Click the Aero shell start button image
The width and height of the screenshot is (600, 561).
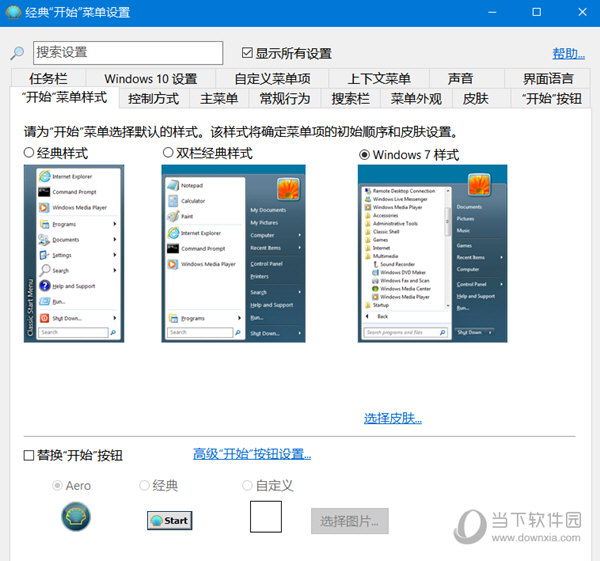pyautogui.click(x=76, y=517)
